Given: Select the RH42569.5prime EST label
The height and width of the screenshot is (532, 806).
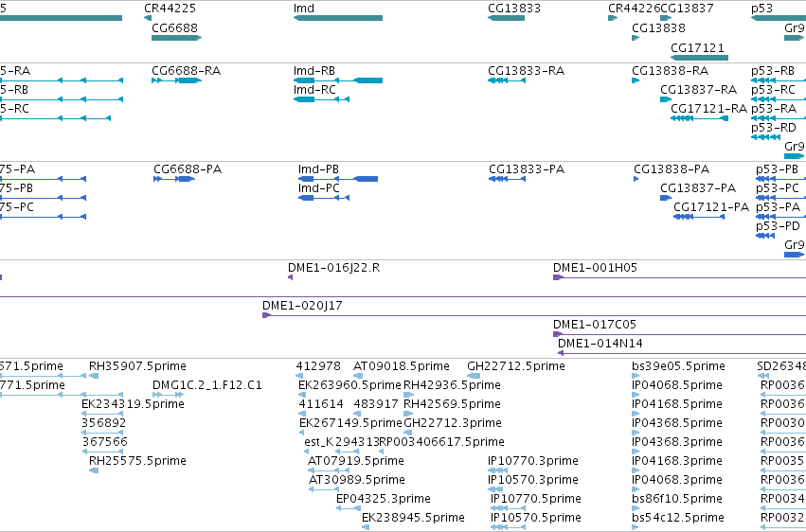Looking at the screenshot, I should [x=452, y=404].
